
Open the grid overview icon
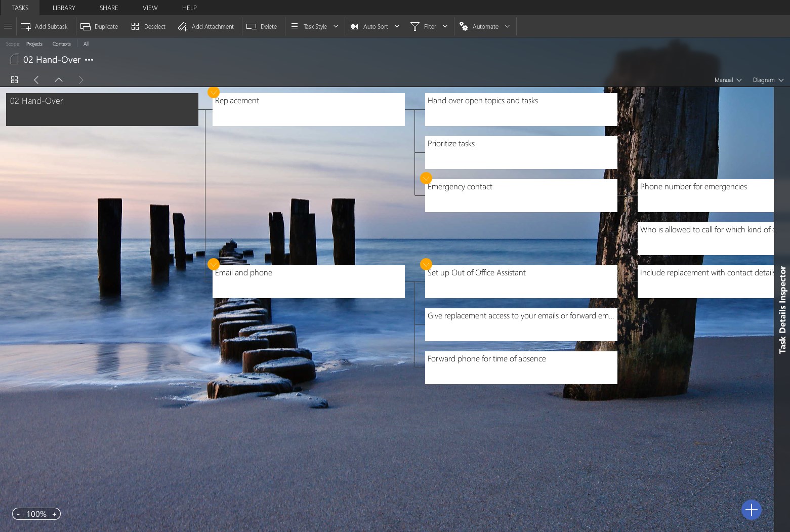tap(14, 79)
